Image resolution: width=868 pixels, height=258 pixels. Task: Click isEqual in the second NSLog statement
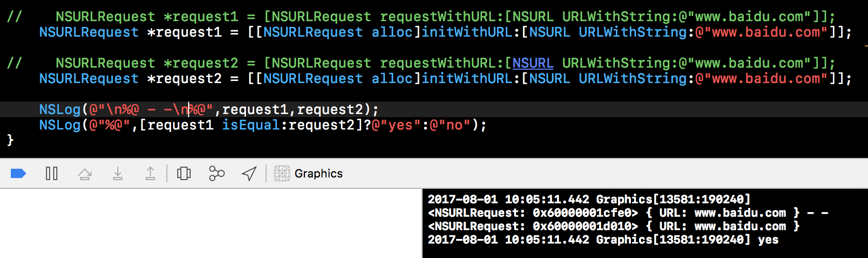coord(251,125)
